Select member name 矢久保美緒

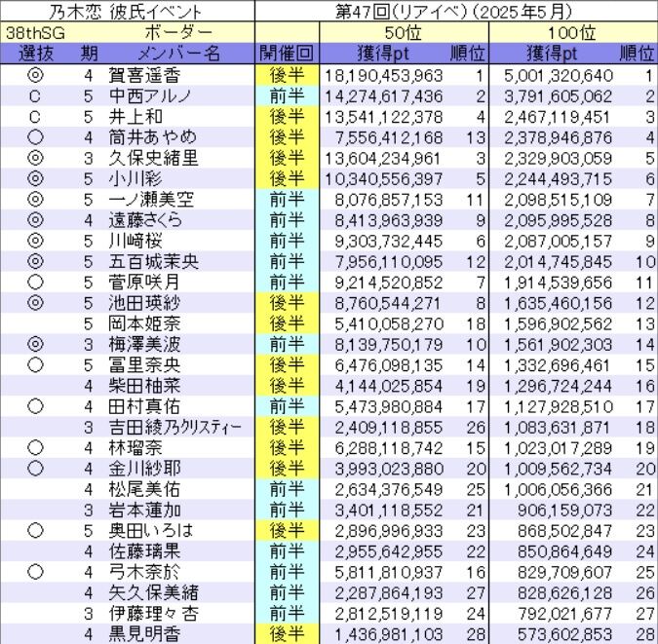click(154, 593)
